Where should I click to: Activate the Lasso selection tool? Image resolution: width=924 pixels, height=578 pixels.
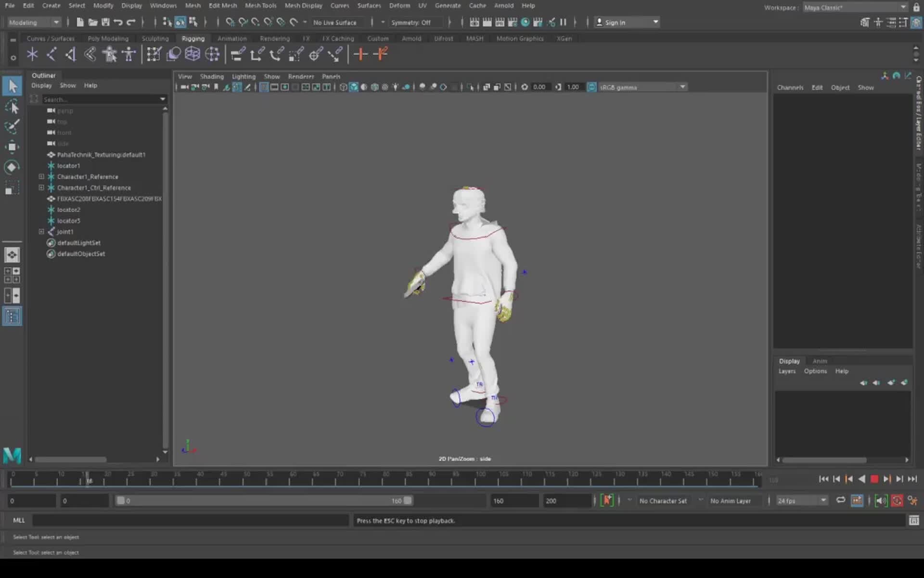tap(12, 107)
